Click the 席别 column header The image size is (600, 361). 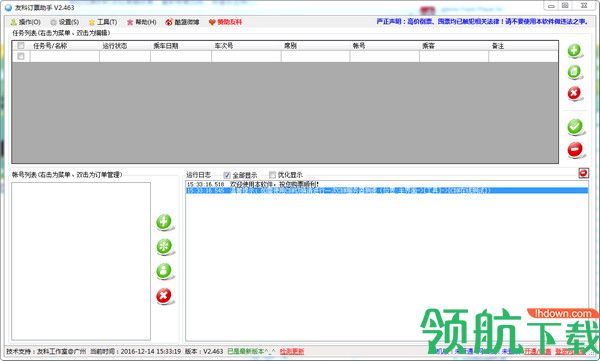click(290, 46)
